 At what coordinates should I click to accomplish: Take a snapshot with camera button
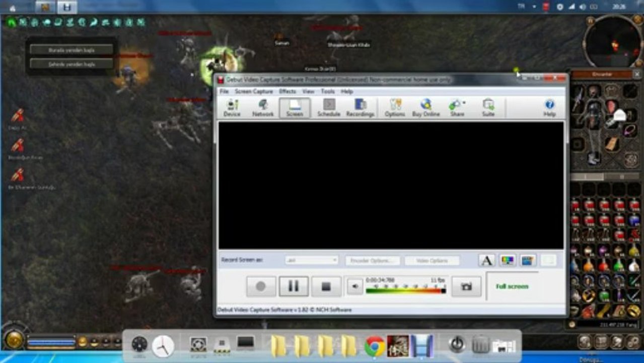point(466,286)
